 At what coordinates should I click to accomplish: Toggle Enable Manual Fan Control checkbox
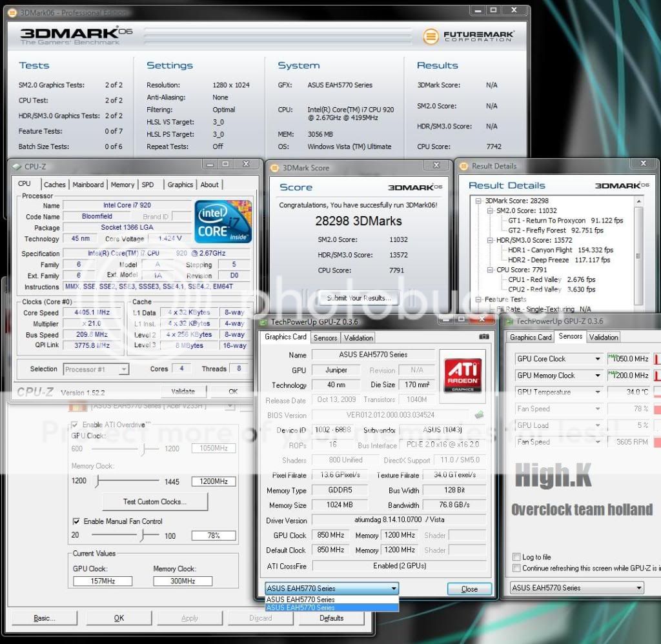76,521
